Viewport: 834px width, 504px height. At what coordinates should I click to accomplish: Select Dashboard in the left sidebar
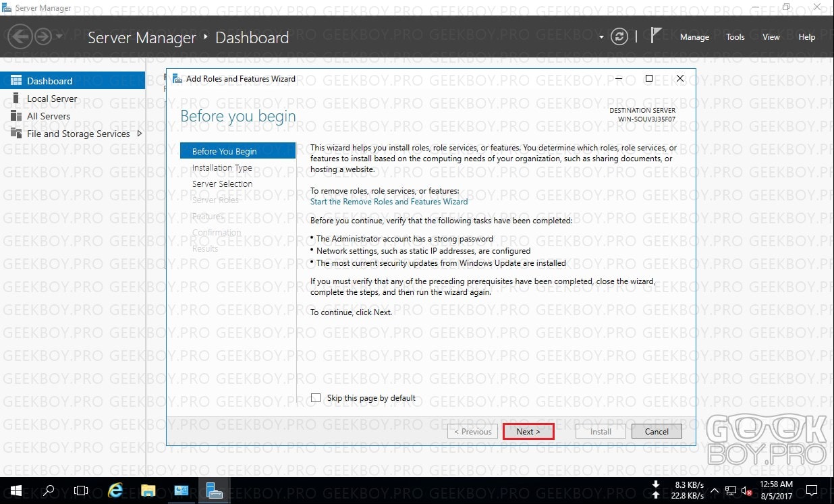72,81
